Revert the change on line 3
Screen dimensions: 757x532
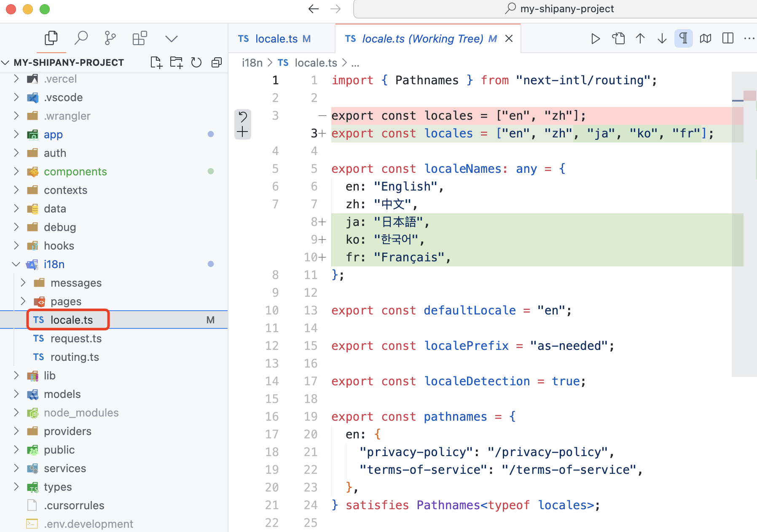coord(243,116)
